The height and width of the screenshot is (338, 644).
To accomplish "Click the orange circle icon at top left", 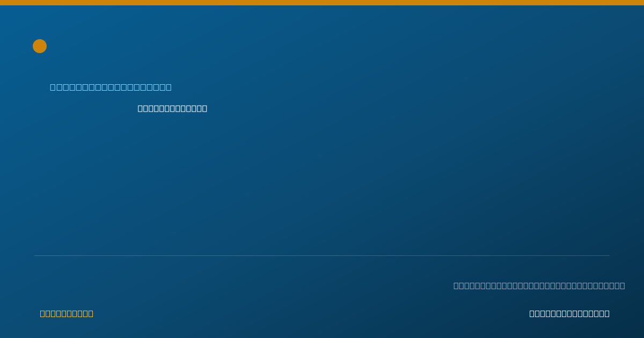I will pos(40,46).
